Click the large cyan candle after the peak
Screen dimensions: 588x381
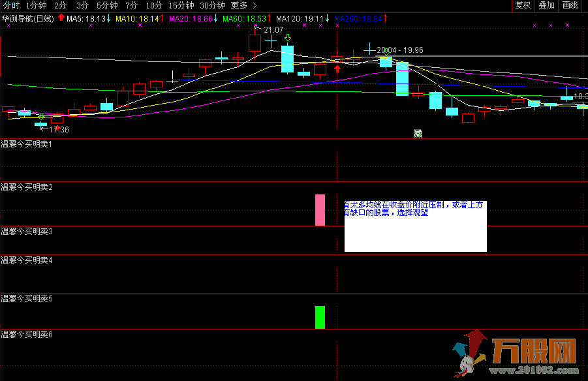pos(288,59)
